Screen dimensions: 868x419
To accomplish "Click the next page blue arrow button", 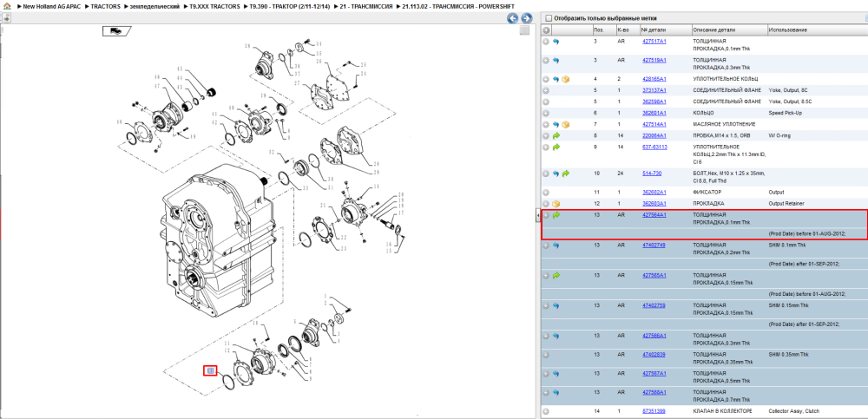I will coord(527,18).
